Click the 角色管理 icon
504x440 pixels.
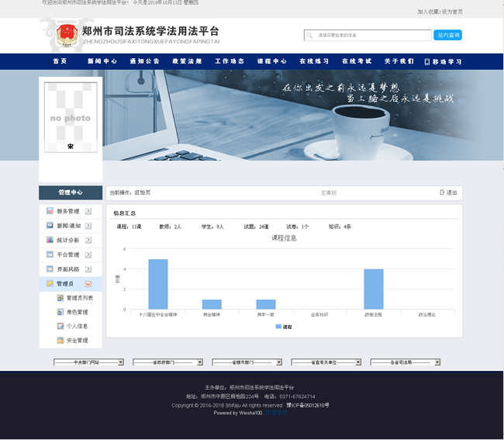point(60,312)
